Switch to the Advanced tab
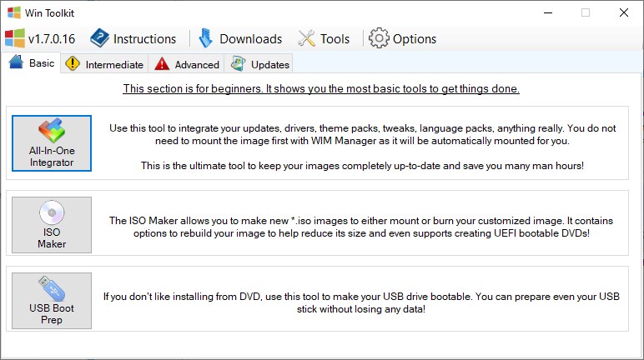 click(187, 64)
